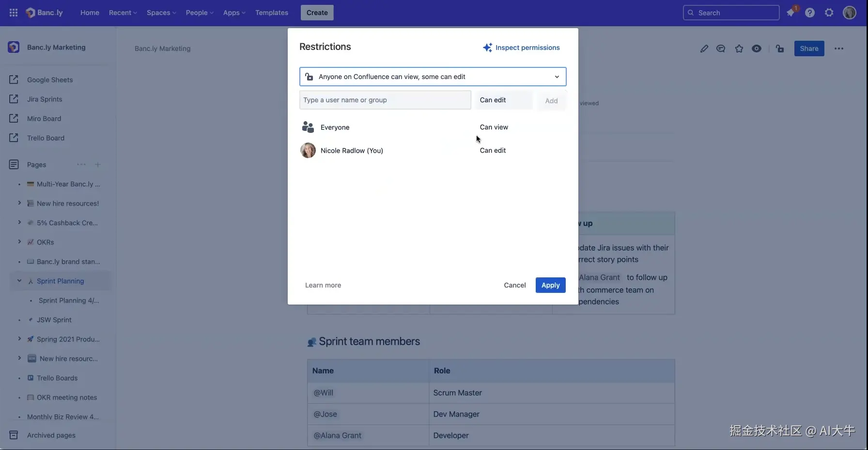Open the Learn more link

323,285
